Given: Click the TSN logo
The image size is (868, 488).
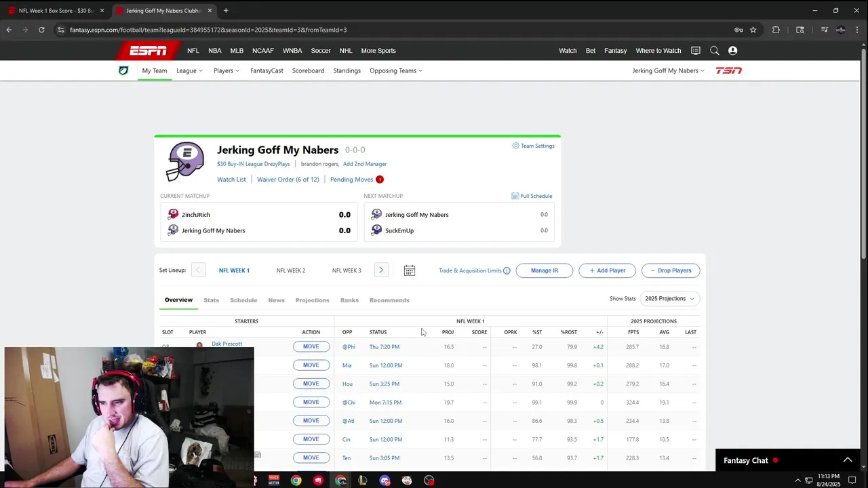Looking at the screenshot, I should 728,70.
